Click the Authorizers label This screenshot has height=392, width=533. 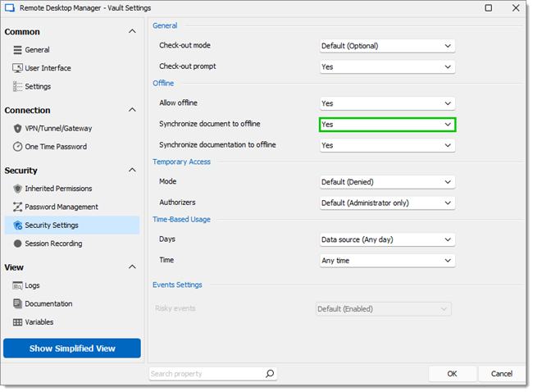coord(177,203)
